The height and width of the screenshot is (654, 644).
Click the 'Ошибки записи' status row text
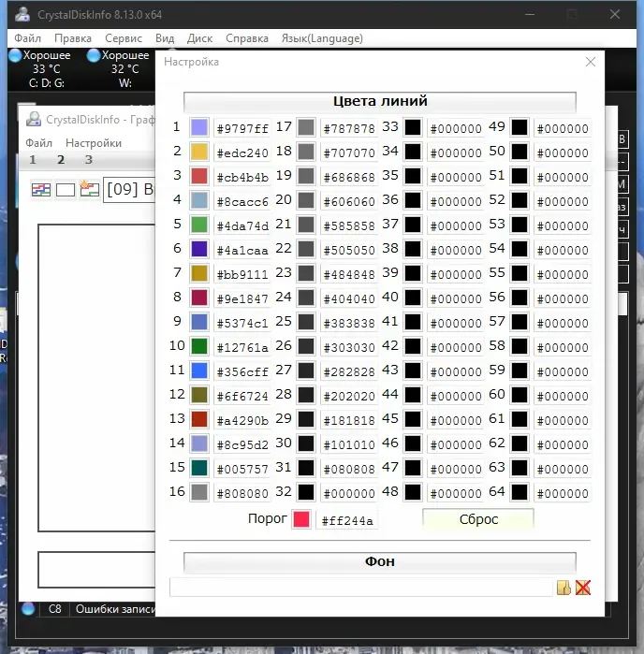point(115,609)
